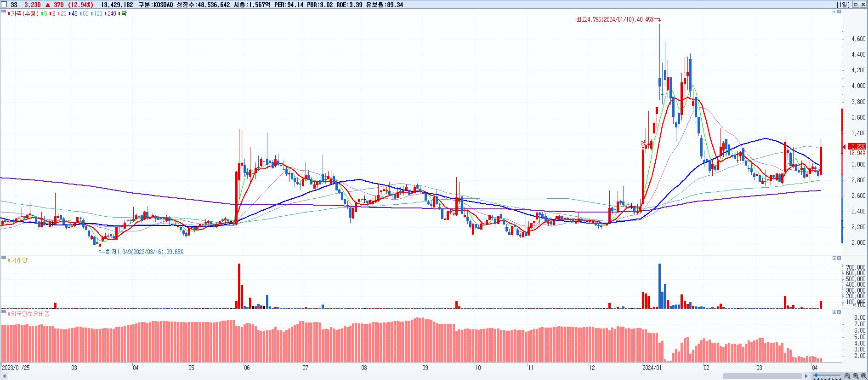Image resolution: width=868 pixels, height=380 pixels.
Task: Toggle the 60-day moving average legend
Action: click(x=84, y=13)
